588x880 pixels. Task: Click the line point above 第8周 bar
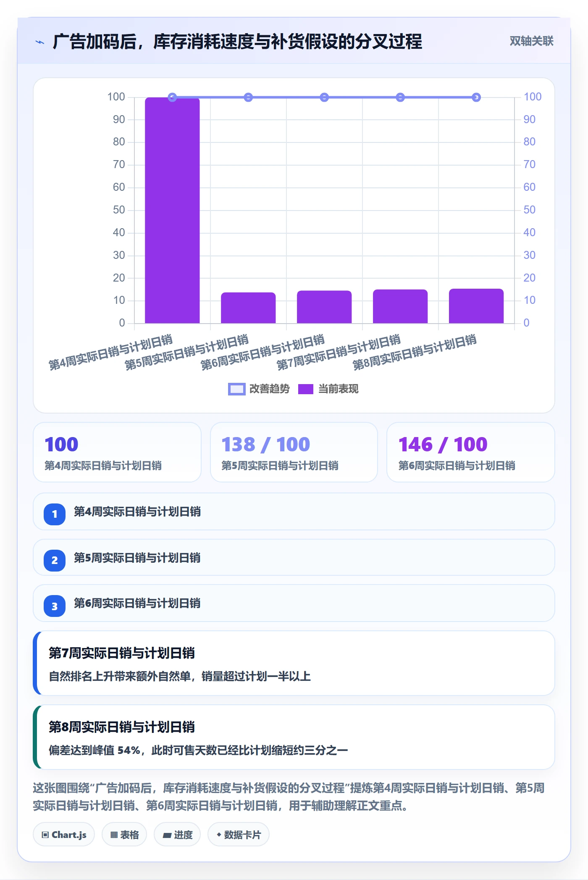[476, 97]
